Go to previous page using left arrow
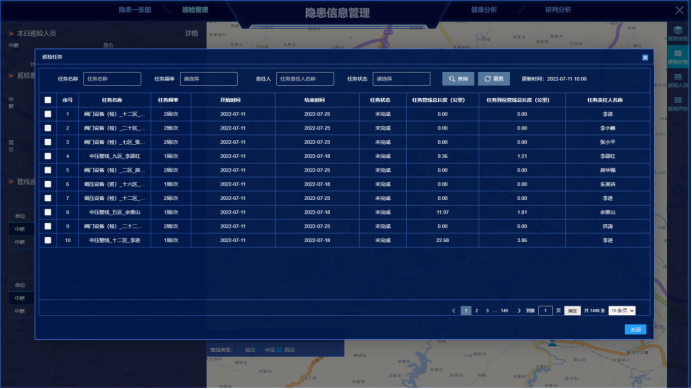Viewport: 692px width, 389px height. (x=454, y=311)
